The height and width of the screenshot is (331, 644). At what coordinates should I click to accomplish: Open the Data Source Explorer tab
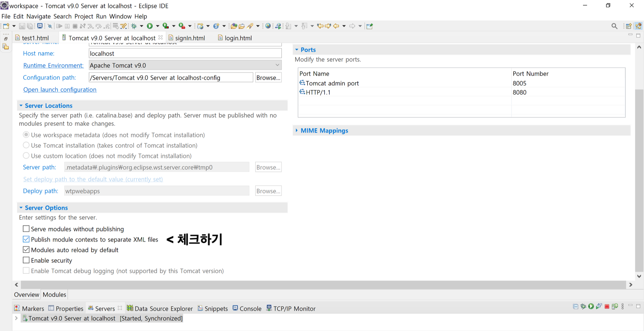click(x=160, y=308)
